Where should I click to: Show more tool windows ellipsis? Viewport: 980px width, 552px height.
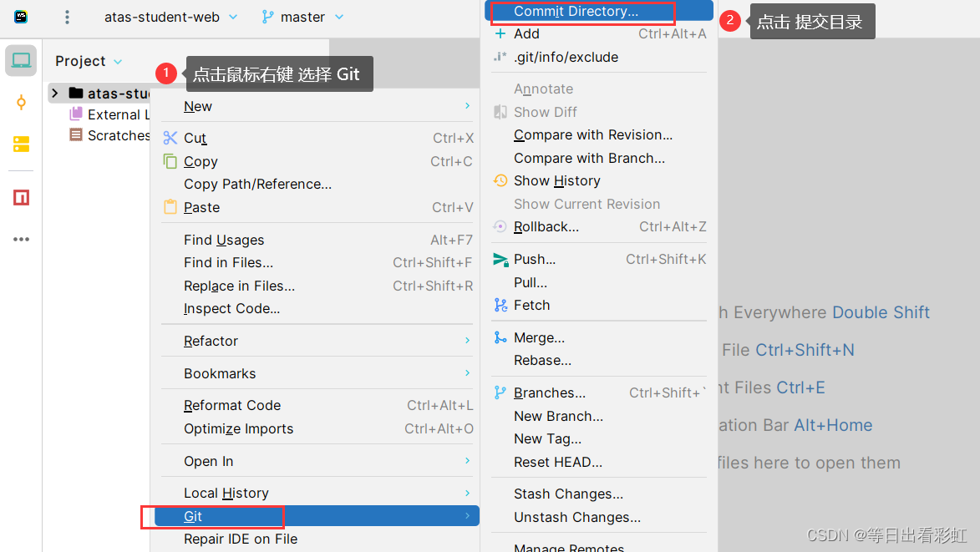21,239
